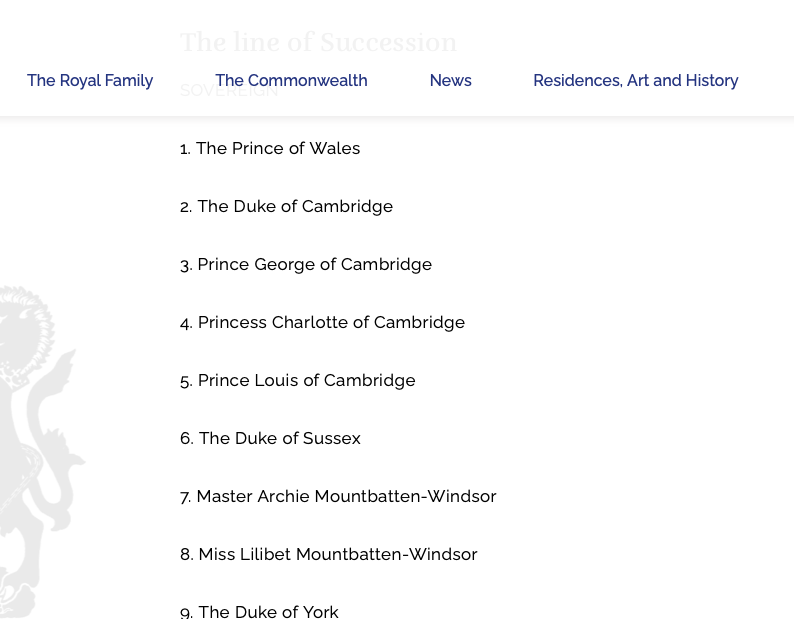Open Residences, Art and History menu
794x619 pixels.
(x=635, y=81)
